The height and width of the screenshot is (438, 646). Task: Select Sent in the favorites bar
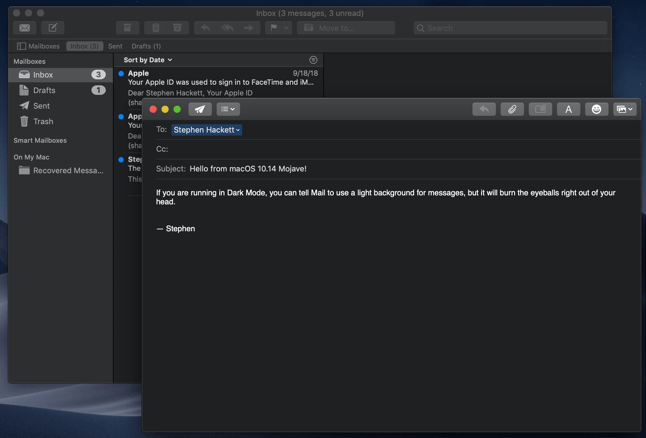(115, 46)
